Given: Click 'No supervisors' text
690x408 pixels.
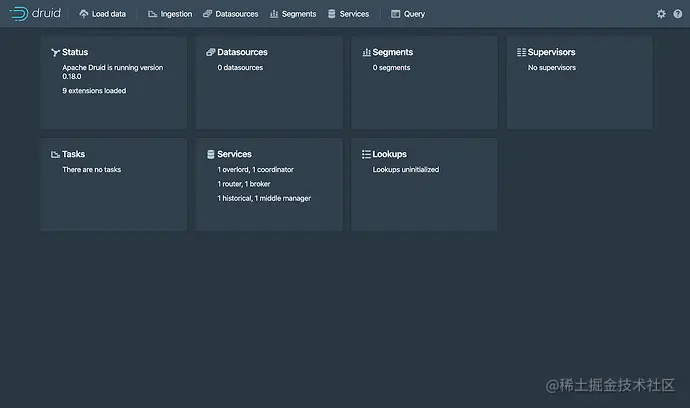Looking at the screenshot, I should [x=552, y=67].
